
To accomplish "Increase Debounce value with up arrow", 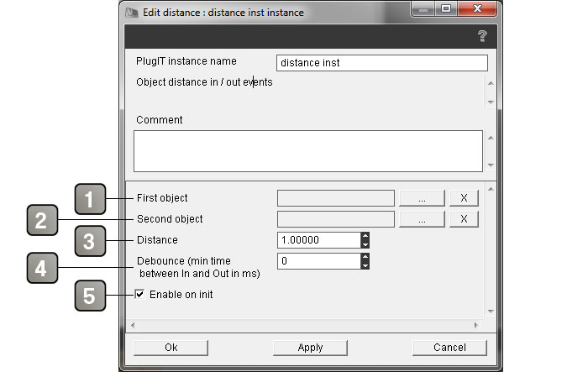I will pos(365,257).
